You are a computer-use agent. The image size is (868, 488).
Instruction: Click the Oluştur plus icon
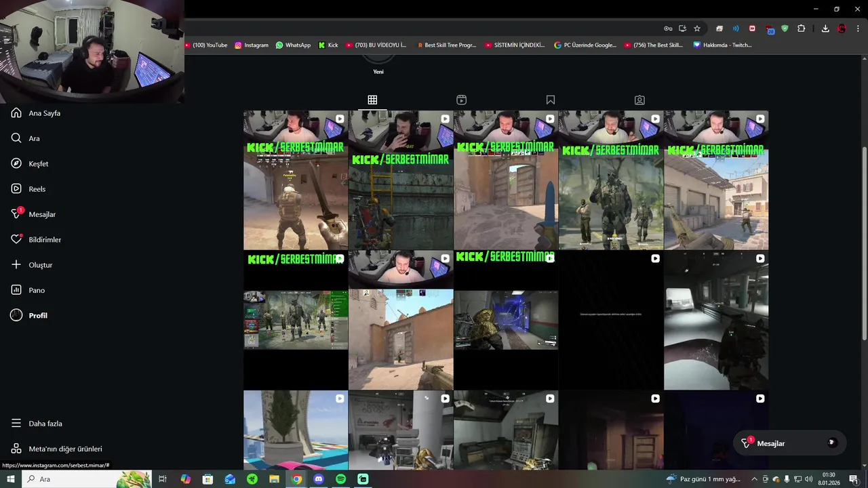pyautogui.click(x=16, y=265)
